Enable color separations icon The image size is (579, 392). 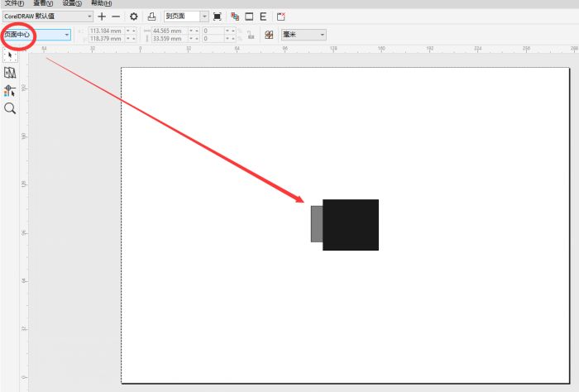pyautogui.click(x=234, y=17)
